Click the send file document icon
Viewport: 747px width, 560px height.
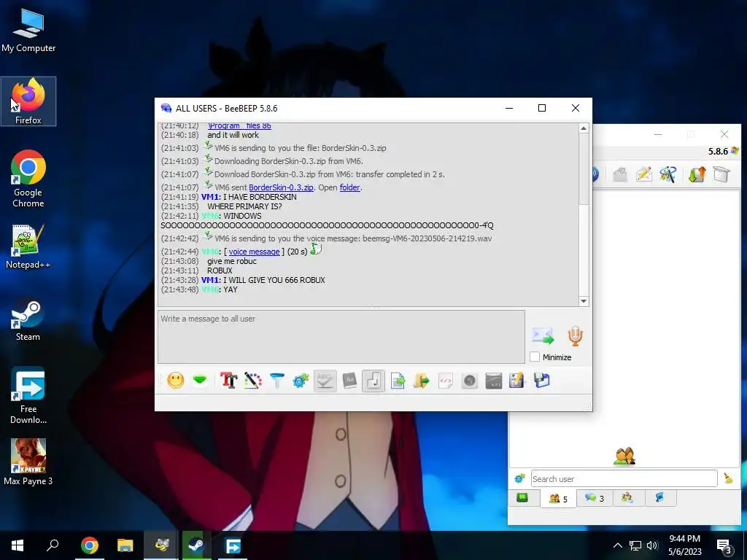coord(398,381)
